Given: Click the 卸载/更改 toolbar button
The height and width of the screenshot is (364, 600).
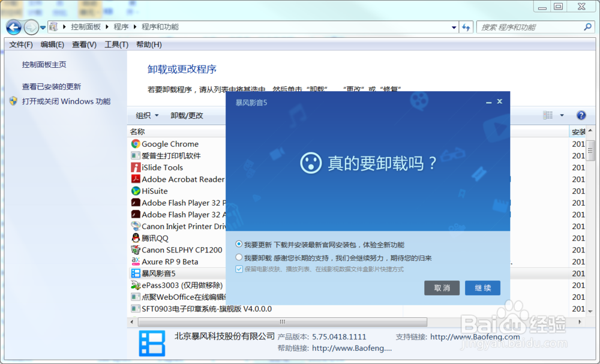Looking at the screenshot, I should coord(187,116).
